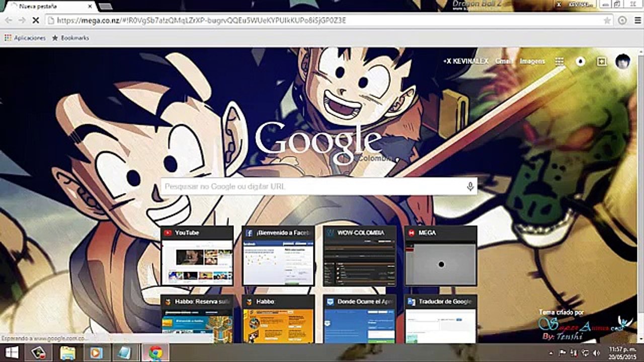Open the Traductor de Google thumbnail

click(x=441, y=319)
